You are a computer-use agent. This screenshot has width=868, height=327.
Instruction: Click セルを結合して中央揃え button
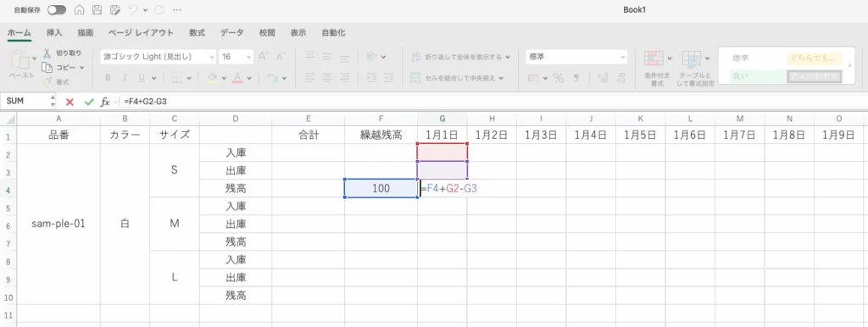(x=457, y=78)
